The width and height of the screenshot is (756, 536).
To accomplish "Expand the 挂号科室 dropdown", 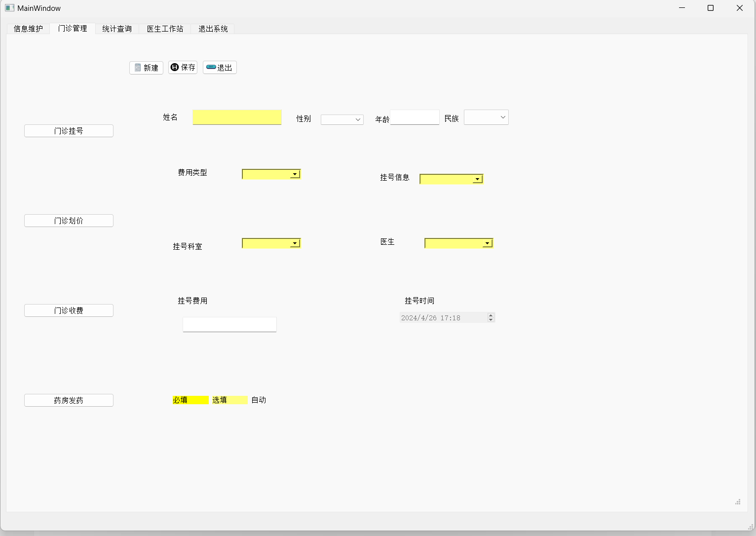I will pyautogui.click(x=271, y=243).
